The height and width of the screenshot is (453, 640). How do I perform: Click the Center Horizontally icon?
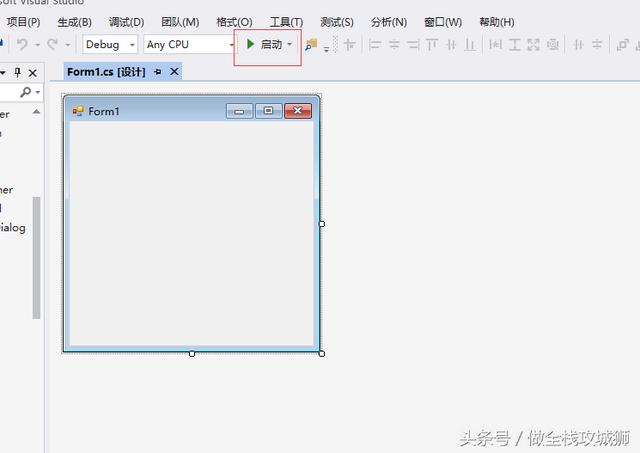point(578,44)
